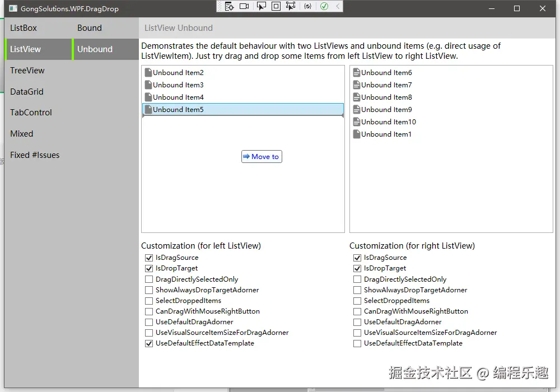The width and height of the screenshot is (560, 392).
Task: Select the row text Unbound Item1
Action: (x=386, y=134)
